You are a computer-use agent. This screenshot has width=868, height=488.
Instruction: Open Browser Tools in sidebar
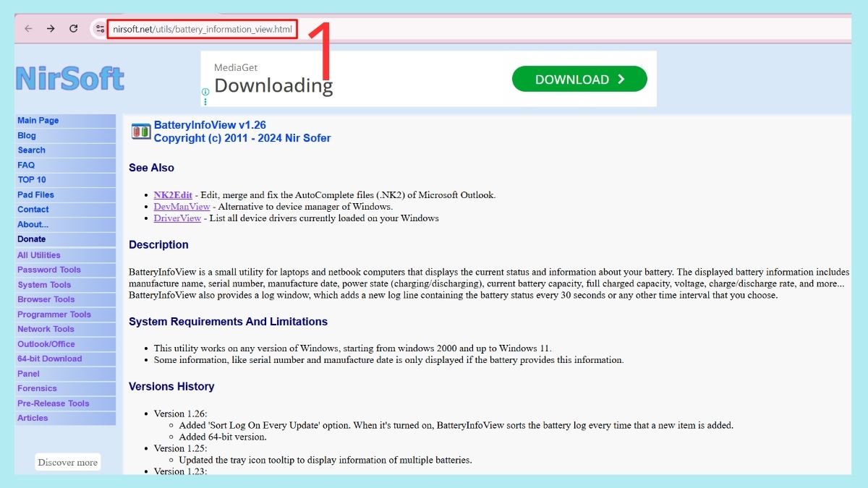tap(46, 299)
